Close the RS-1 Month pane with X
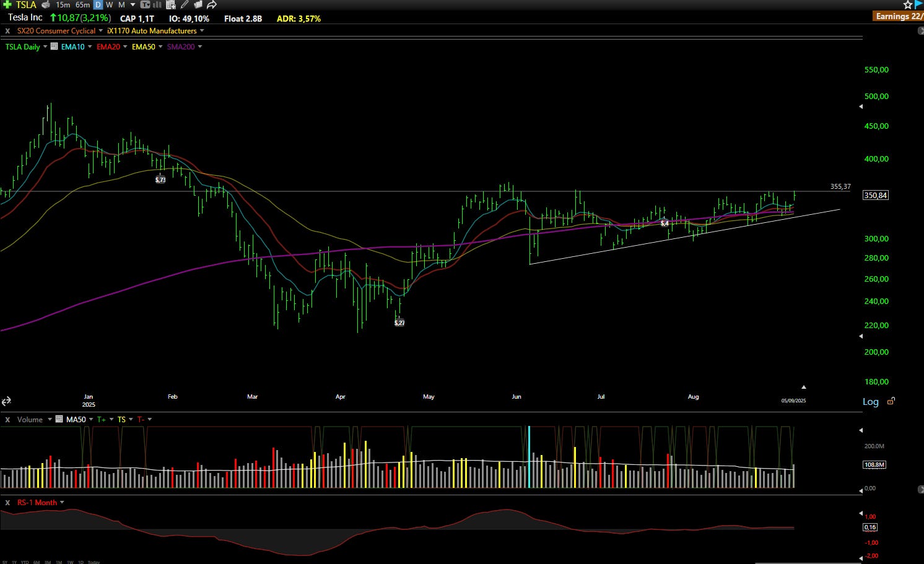Image resolution: width=924 pixels, height=564 pixels. click(x=7, y=502)
